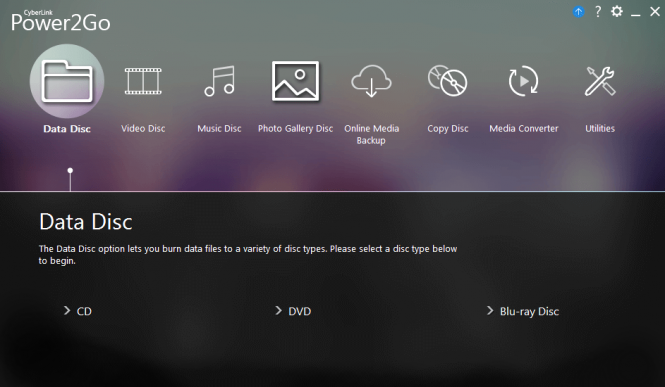The width and height of the screenshot is (665, 387).
Task: Click the chevron next to Blu-ray Disc
Action: [x=490, y=311]
